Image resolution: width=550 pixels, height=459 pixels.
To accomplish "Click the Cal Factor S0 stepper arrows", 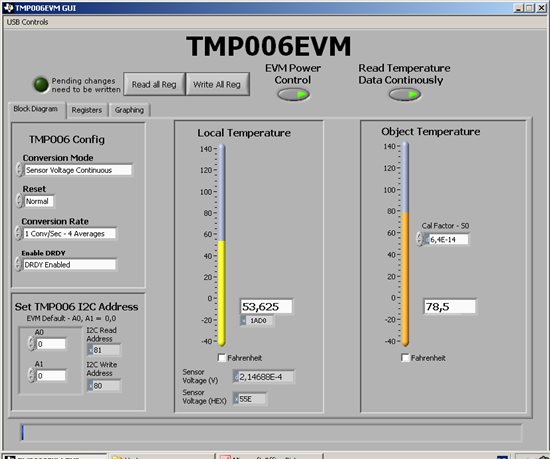I will (420, 239).
